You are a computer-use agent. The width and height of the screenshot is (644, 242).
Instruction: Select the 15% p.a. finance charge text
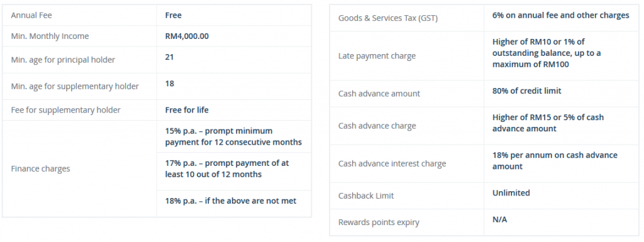click(x=233, y=136)
